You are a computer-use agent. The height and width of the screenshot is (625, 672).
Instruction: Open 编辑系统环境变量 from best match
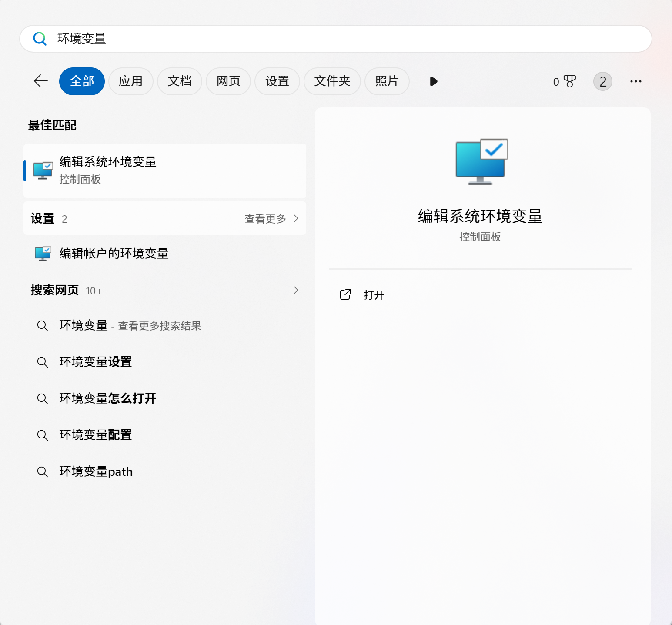click(x=165, y=170)
